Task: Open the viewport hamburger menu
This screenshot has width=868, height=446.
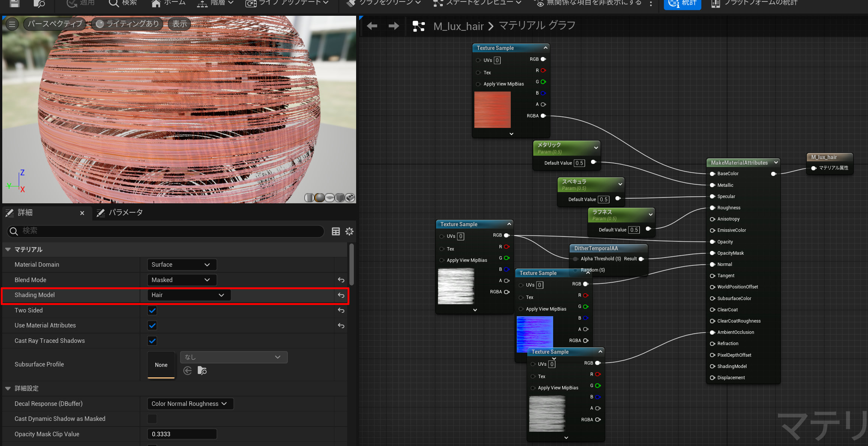Action: click(12, 24)
